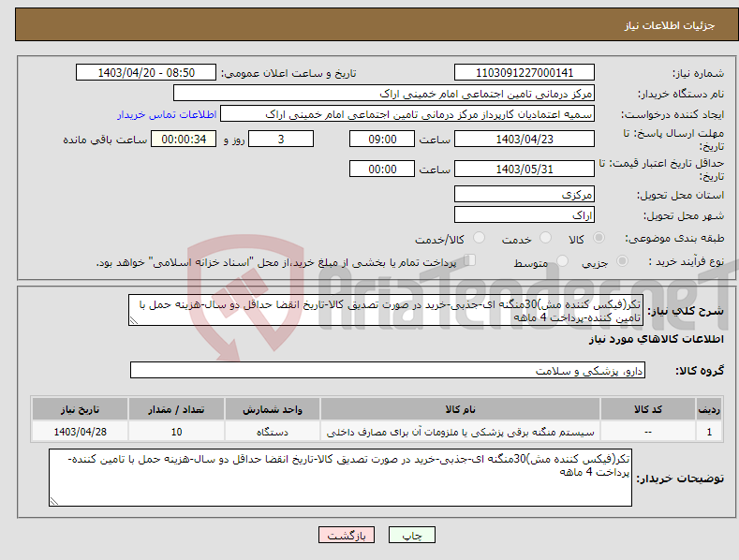
Task: Click the unit cell دستگاه
Action: pyautogui.click(x=273, y=432)
